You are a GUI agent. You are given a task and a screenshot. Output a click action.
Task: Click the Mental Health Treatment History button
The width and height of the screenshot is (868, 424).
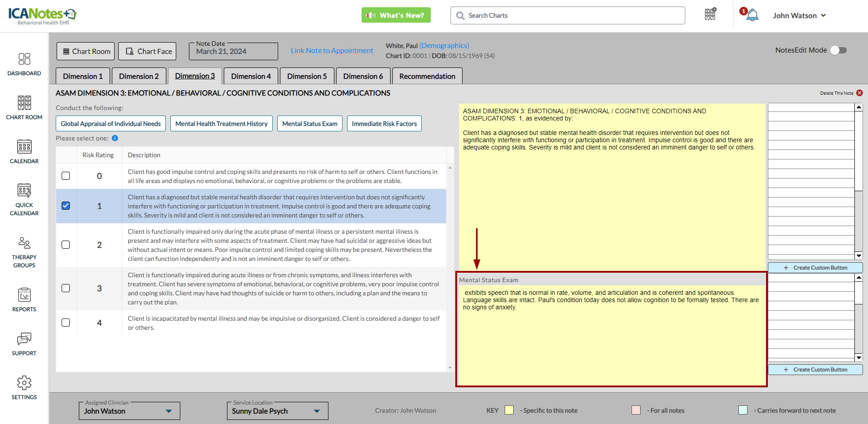pos(221,124)
